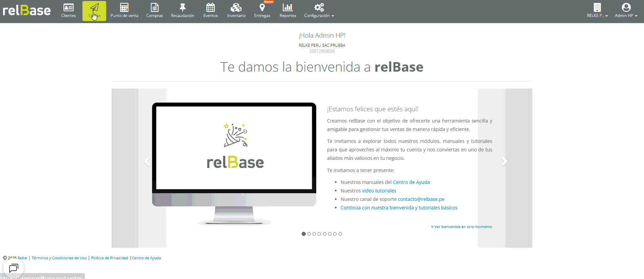Open the Relke footer link
The width and height of the screenshot is (644, 279).
[22, 258]
